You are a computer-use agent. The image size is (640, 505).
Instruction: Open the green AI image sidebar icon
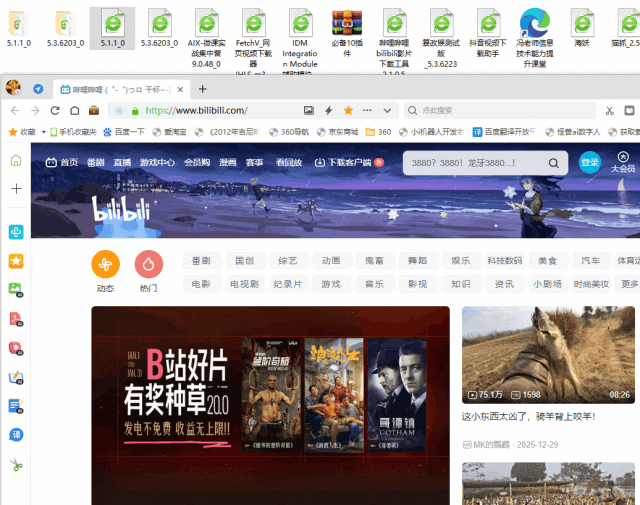pyautogui.click(x=16, y=289)
